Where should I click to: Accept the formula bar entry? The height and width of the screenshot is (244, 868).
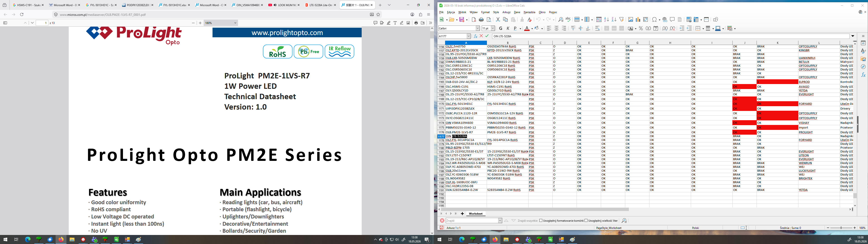[x=487, y=36]
